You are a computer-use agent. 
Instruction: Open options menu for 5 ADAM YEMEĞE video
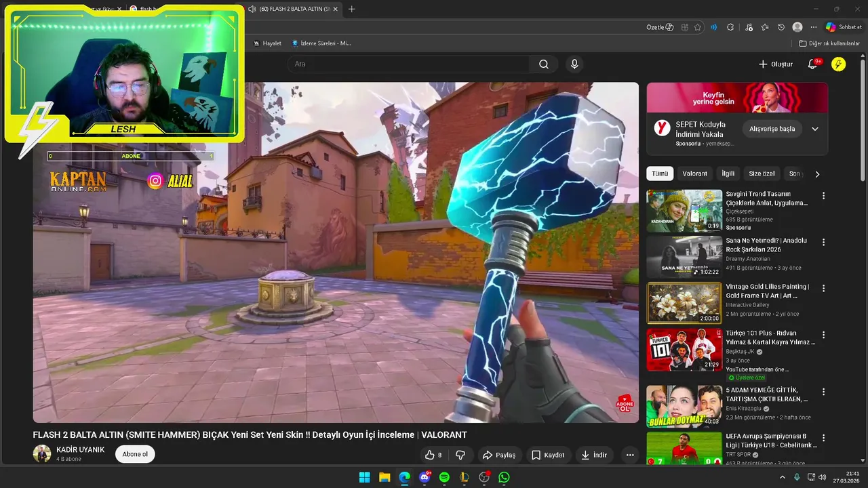pyautogui.click(x=824, y=392)
